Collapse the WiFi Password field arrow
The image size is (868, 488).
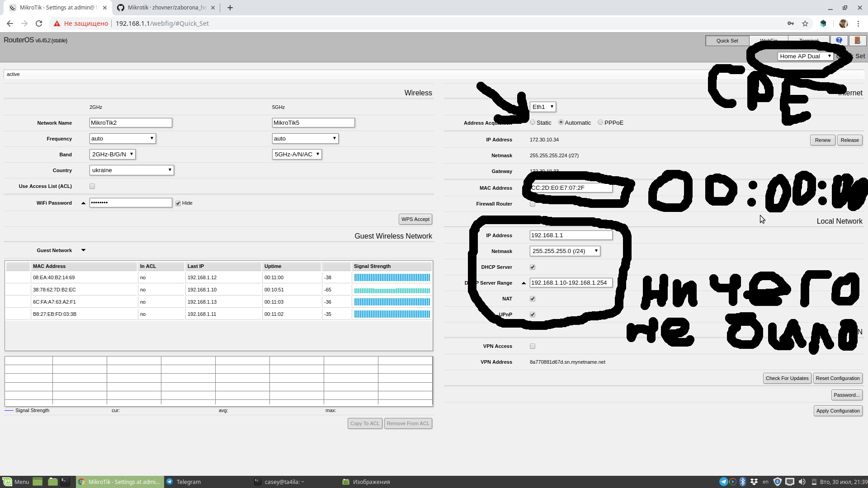pos(83,203)
